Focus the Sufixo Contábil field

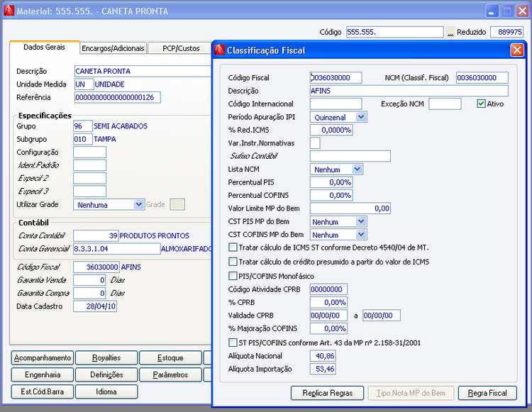(350, 156)
